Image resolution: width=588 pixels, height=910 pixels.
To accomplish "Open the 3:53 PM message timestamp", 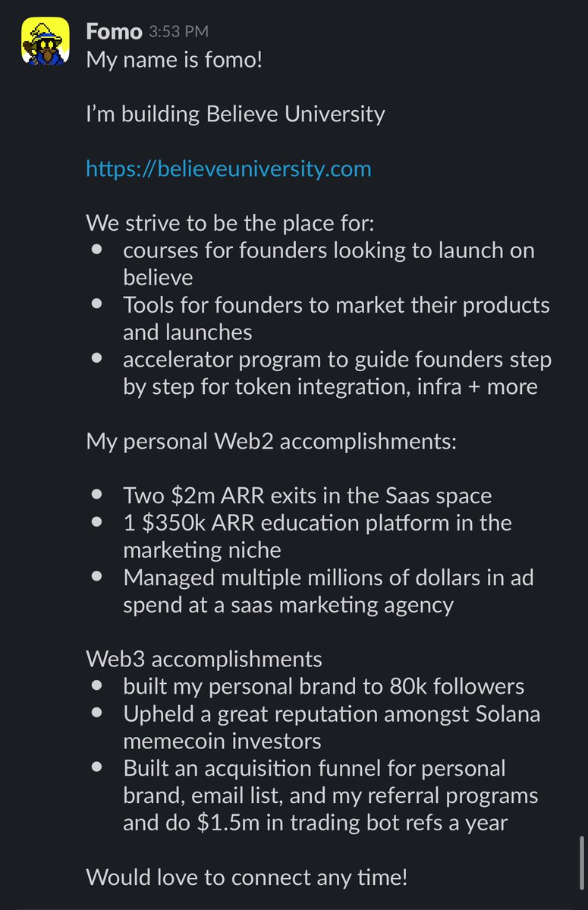I will coord(178,31).
